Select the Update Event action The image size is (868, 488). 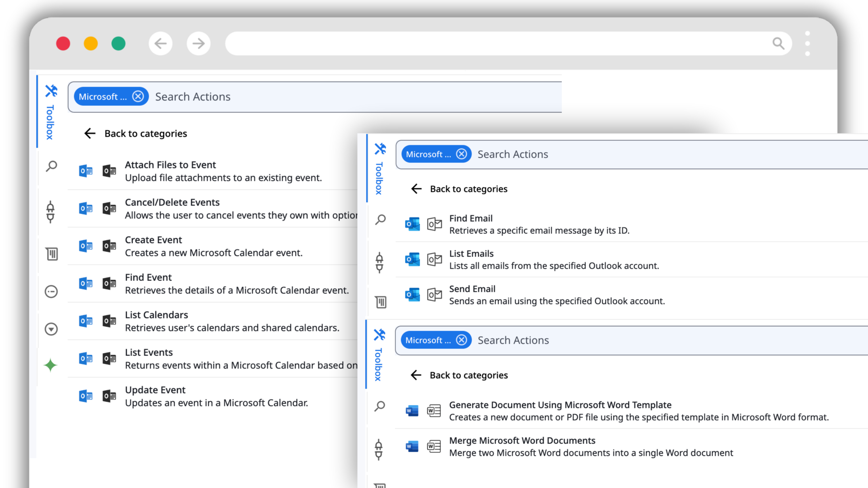[x=213, y=396]
